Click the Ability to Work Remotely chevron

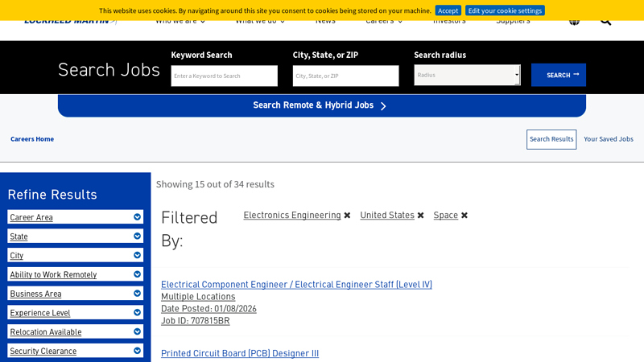137,274
